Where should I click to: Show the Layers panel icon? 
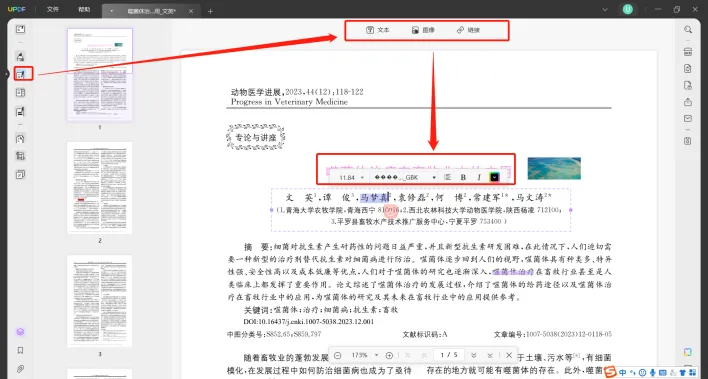click(x=20, y=332)
